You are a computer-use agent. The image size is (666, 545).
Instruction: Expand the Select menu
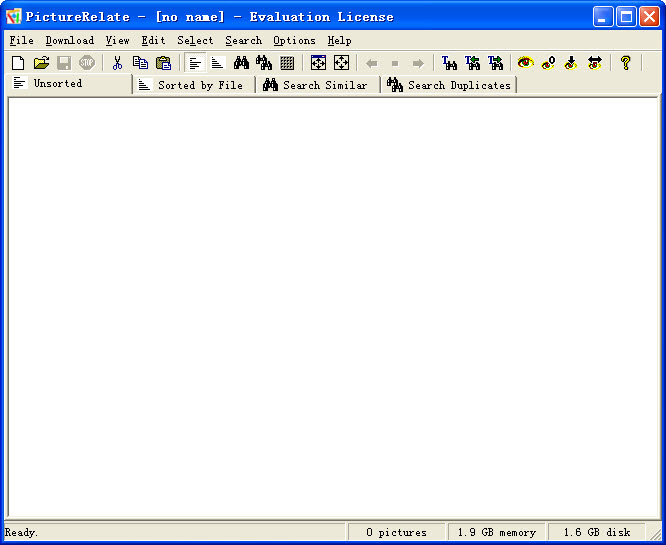pos(195,41)
